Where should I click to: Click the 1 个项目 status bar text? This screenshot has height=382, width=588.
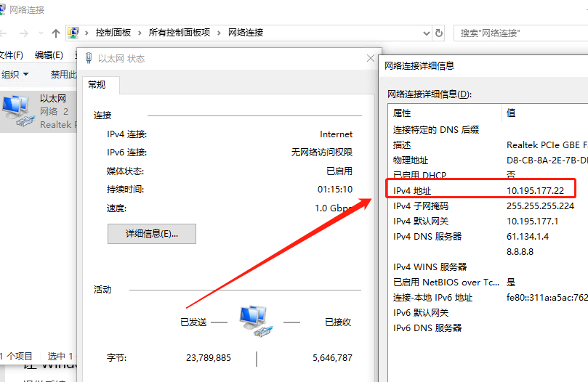pyautogui.click(x=16, y=356)
